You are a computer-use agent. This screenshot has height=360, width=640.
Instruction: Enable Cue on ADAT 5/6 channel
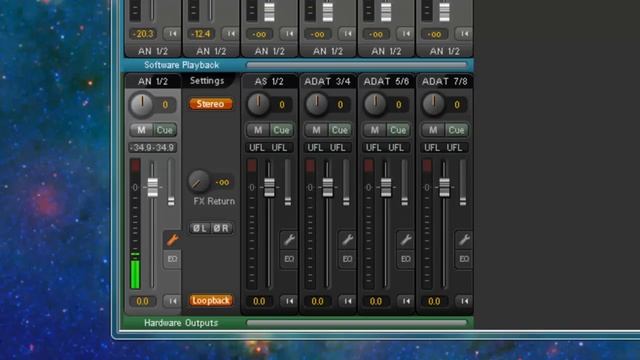coord(398,130)
